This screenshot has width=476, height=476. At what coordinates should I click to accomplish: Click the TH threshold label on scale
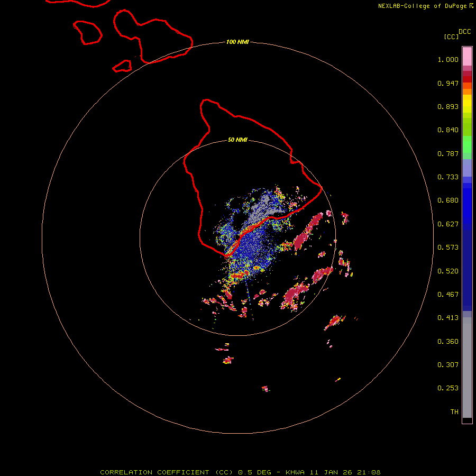point(454,412)
